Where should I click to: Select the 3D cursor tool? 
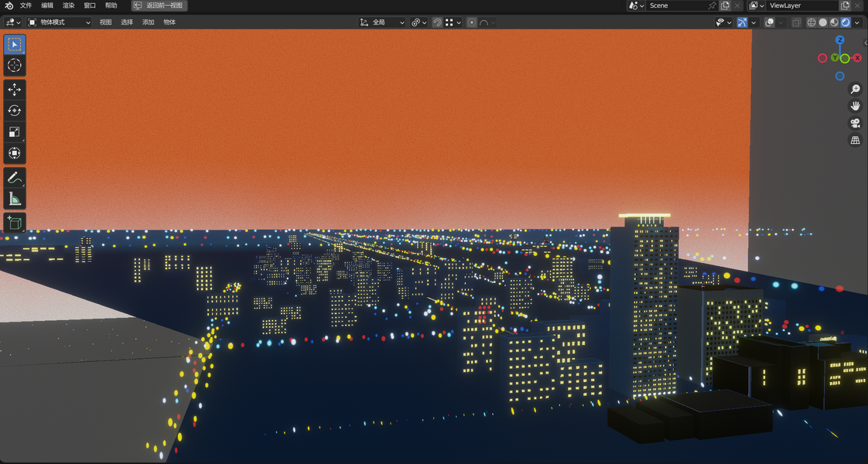coord(15,65)
